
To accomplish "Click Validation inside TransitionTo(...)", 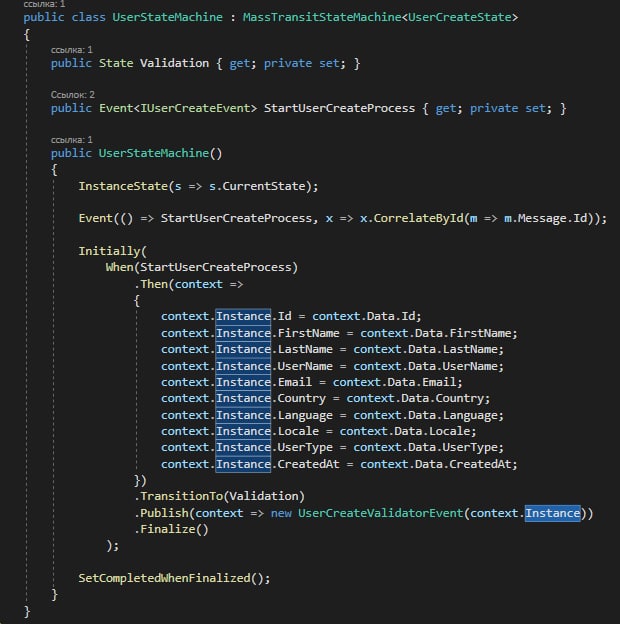I will pyautogui.click(x=264, y=497).
